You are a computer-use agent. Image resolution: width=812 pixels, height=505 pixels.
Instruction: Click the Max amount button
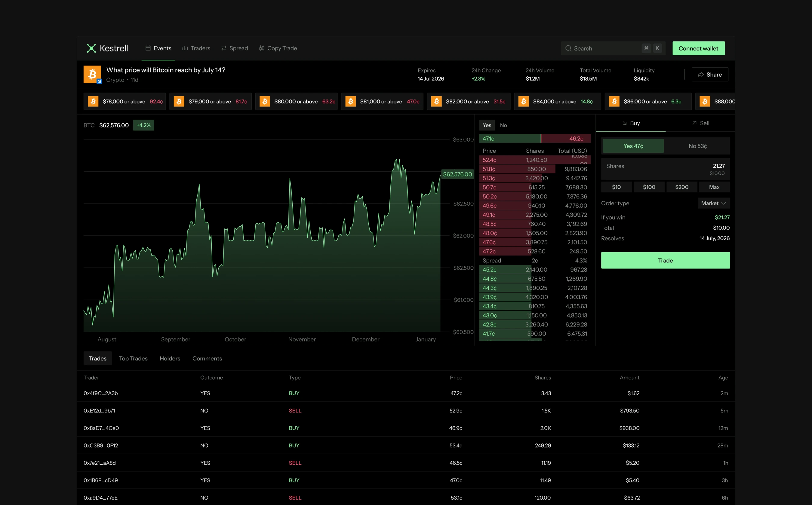point(715,187)
